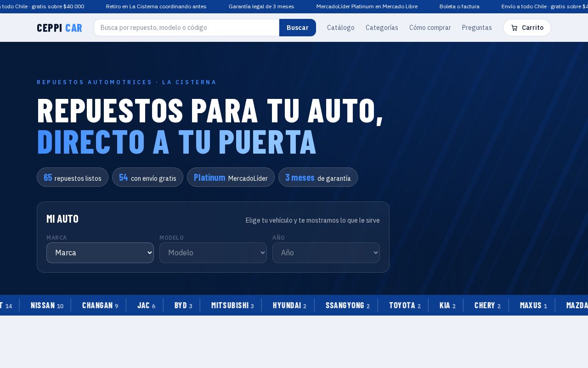Open the Cómo comprar page
Image resolution: width=588 pixels, height=368 pixels.
[430, 28]
